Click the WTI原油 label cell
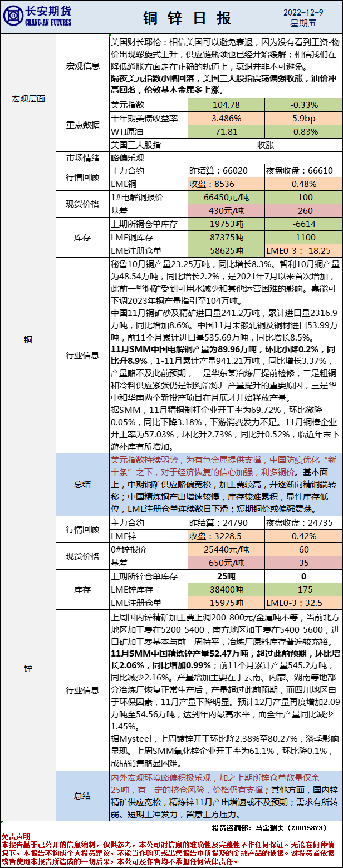 point(149,131)
